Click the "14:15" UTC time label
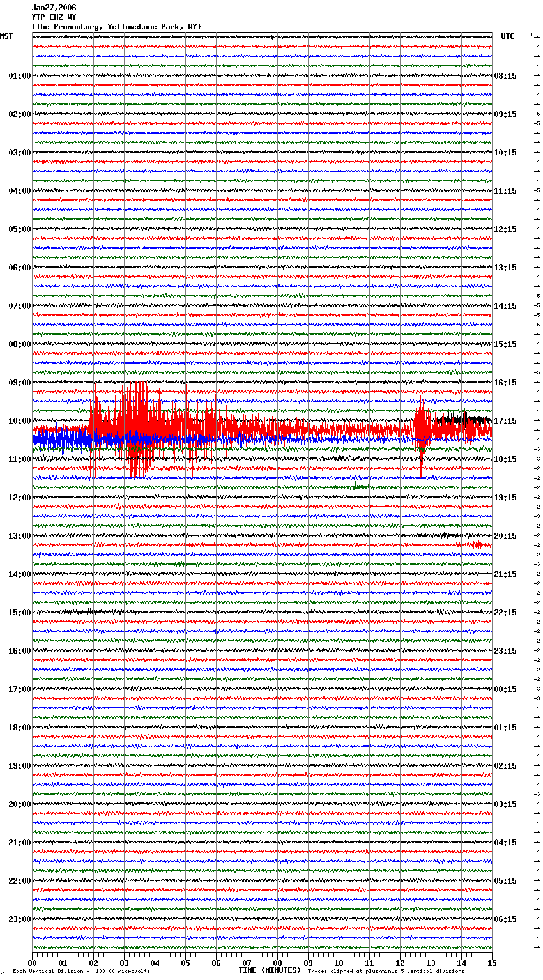This screenshot has width=543, height=980. click(x=505, y=306)
